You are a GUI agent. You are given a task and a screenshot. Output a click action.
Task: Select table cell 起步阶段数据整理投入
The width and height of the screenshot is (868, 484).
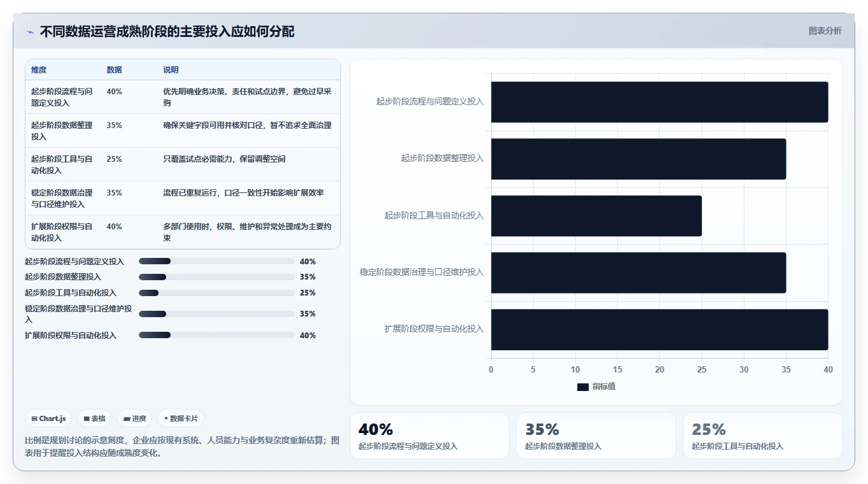(62, 131)
